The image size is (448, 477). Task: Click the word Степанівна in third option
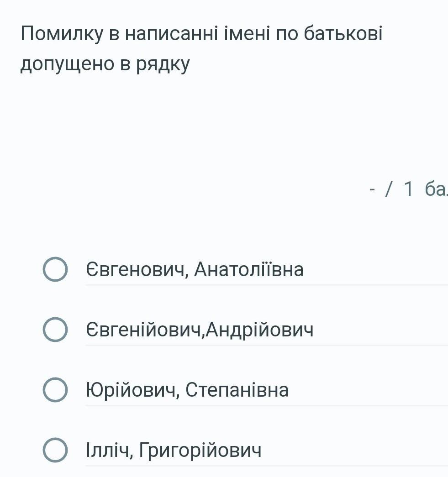[x=237, y=390]
